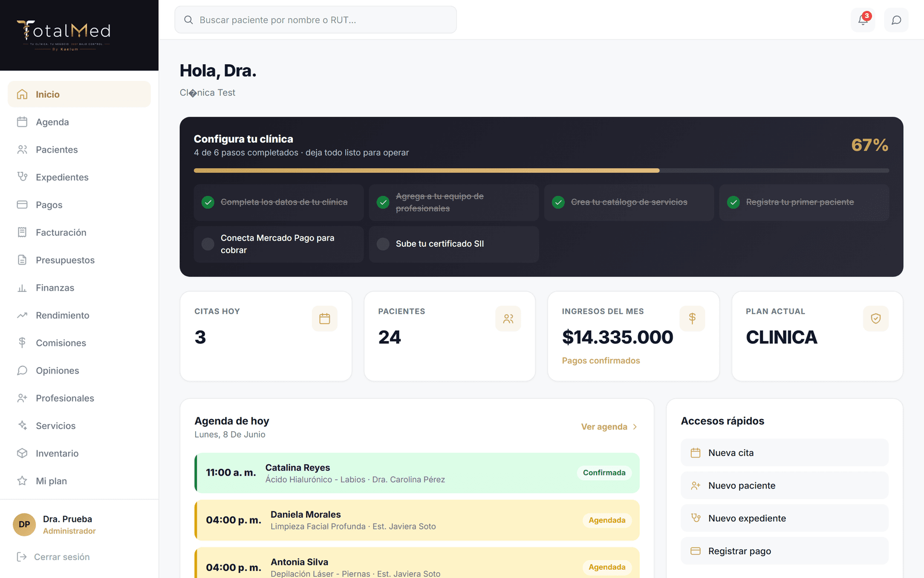The image size is (924, 578).
Task: Click the 67% completion value
Action: (x=870, y=145)
